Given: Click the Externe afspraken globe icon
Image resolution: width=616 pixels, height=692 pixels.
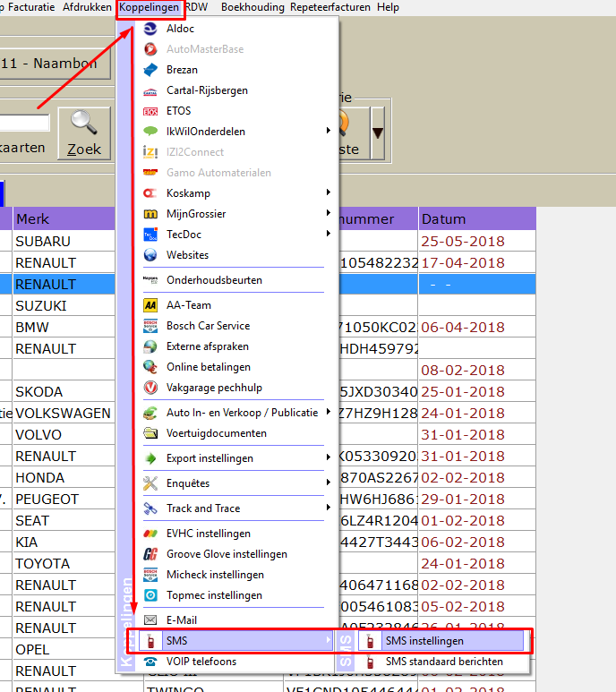Looking at the screenshot, I should click(150, 346).
